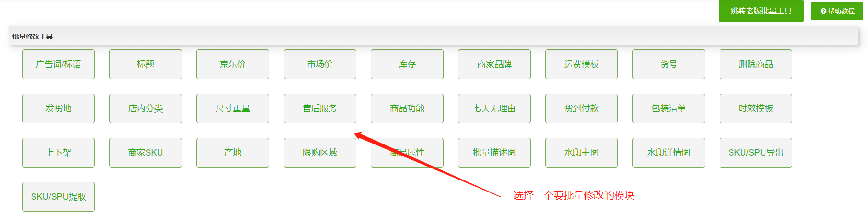Open 跳转老版批量工具 legacy tool
The image size is (868, 216).
click(761, 11)
